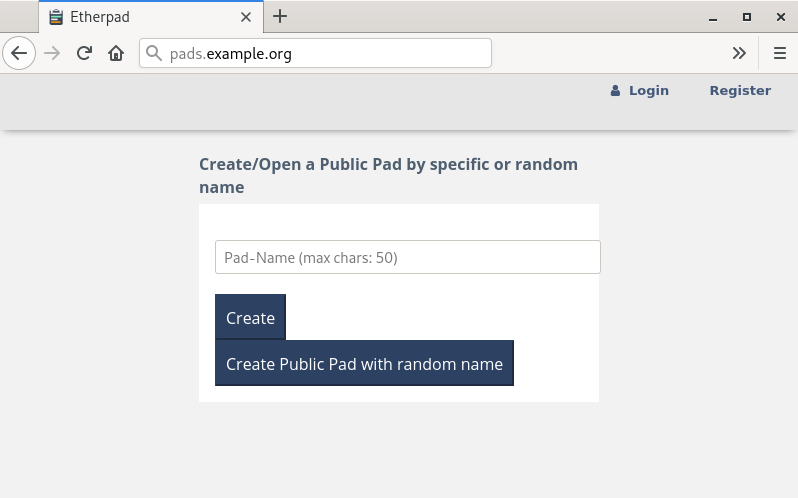
Task: Open the browser home page icon
Action: (116, 53)
